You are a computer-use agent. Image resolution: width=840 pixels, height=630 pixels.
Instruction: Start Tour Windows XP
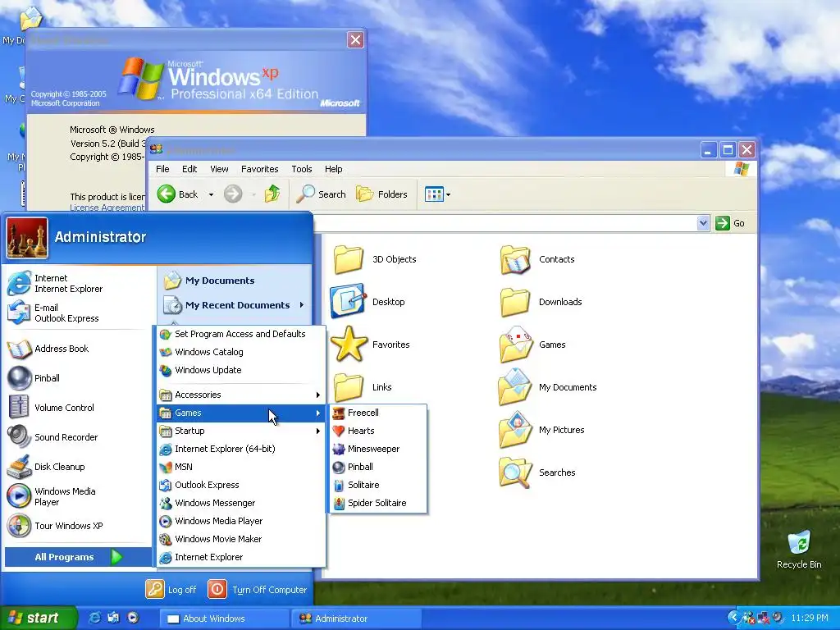click(80, 526)
